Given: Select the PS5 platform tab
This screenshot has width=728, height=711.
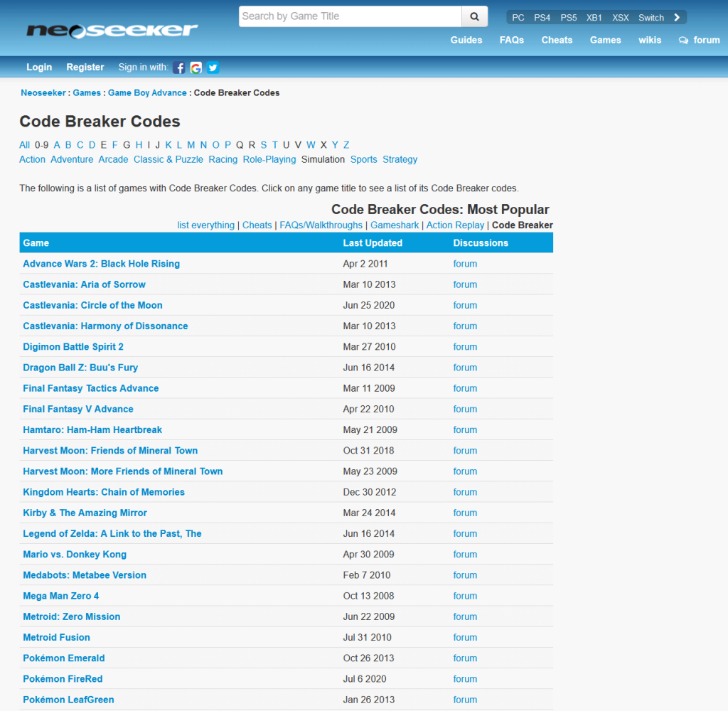Looking at the screenshot, I should pyautogui.click(x=569, y=18).
